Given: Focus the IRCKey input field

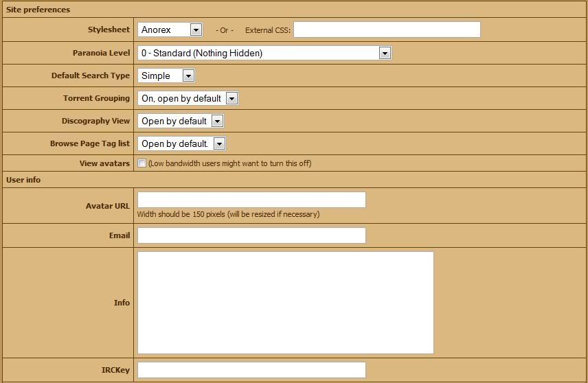Looking at the screenshot, I should pyautogui.click(x=251, y=370).
